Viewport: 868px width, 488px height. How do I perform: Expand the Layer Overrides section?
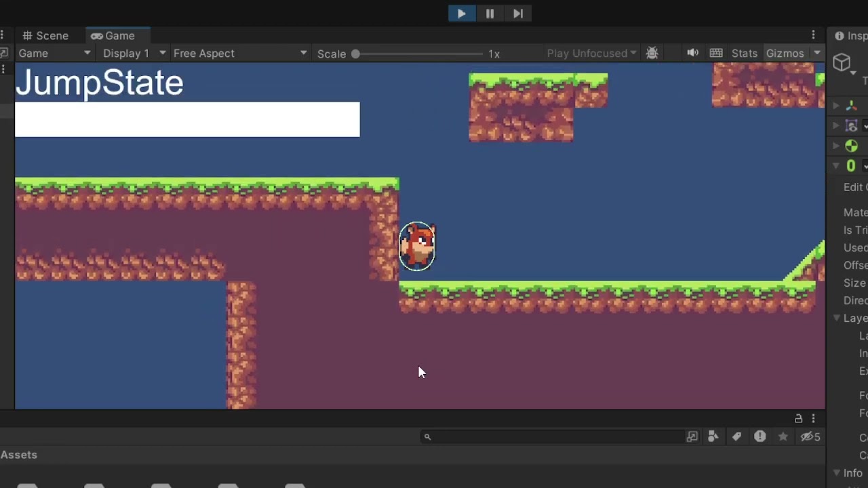[x=836, y=318]
